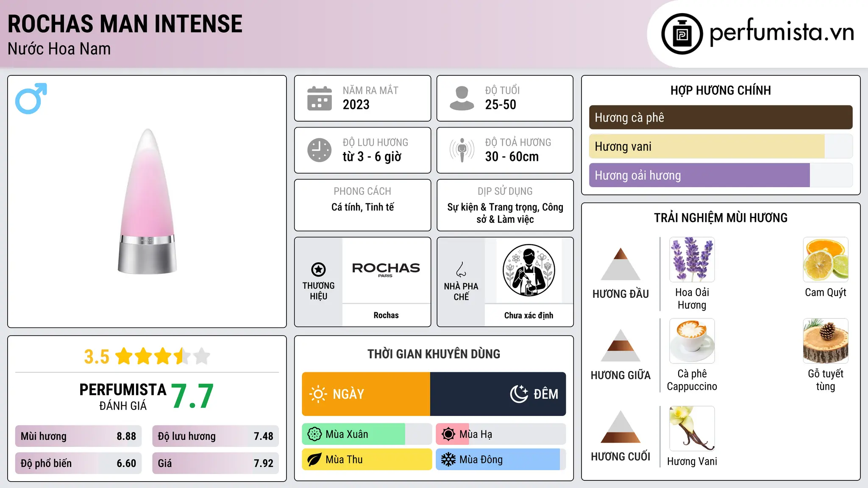Click the green 7.7 Perfumista score
This screenshot has width=868, height=488.
coord(192,396)
